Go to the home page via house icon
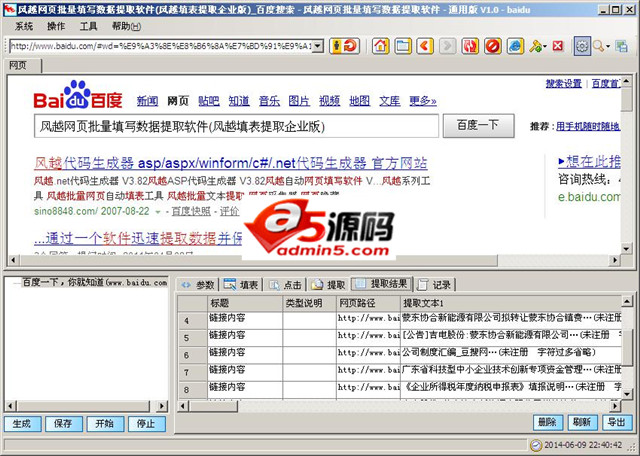This screenshot has width=640, height=456. pos(380,46)
